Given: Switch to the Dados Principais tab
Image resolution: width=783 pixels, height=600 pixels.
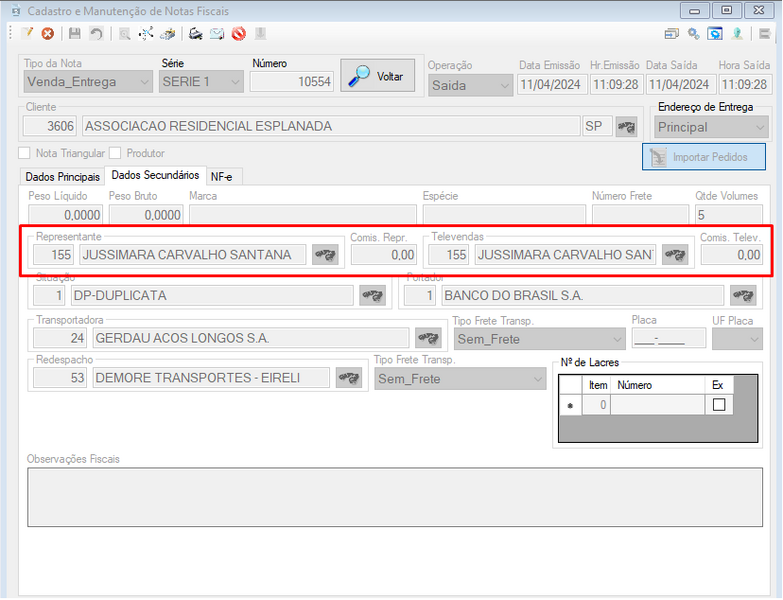Looking at the screenshot, I should 62,177.
